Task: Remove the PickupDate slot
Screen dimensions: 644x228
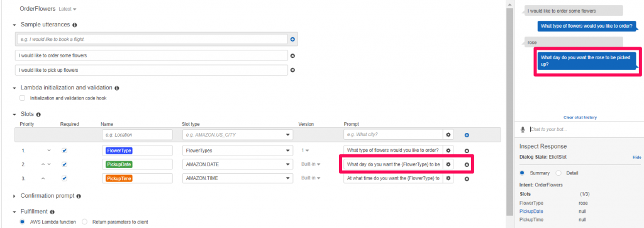Action: tap(467, 164)
